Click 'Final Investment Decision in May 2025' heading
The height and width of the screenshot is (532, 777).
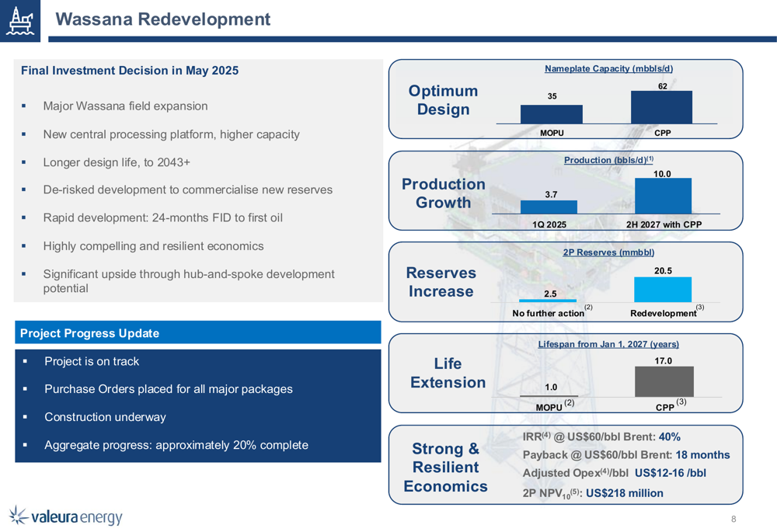point(129,71)
